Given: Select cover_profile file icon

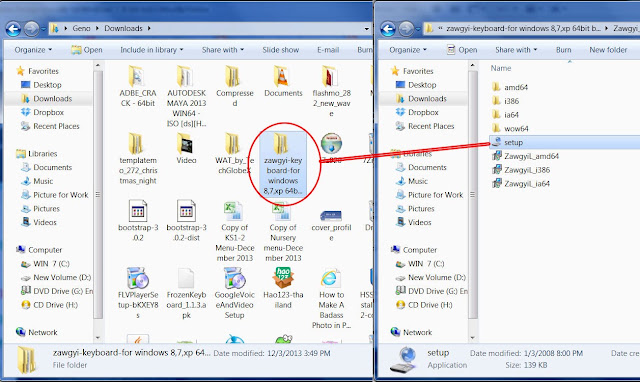Looking at the screenshot, I should coord(331,215).
